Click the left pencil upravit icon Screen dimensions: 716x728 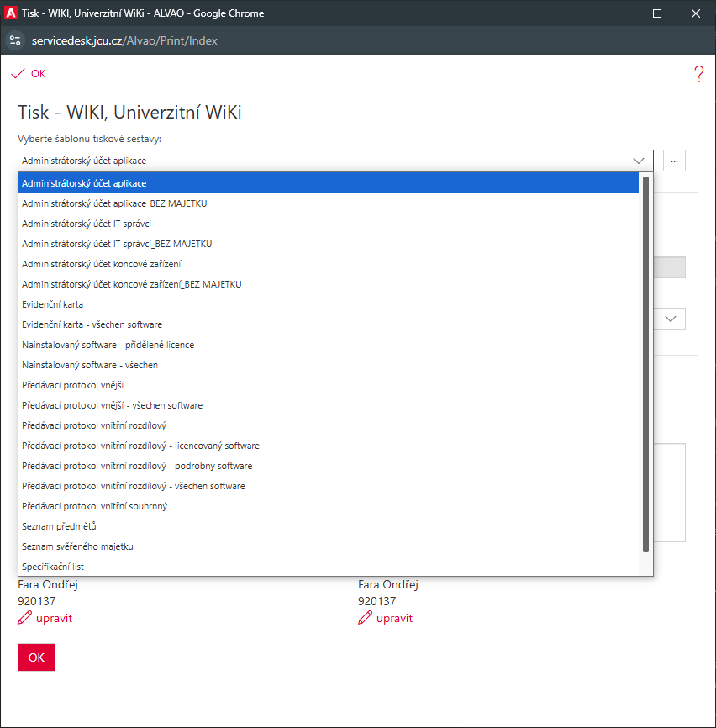(x=25, y=619)
